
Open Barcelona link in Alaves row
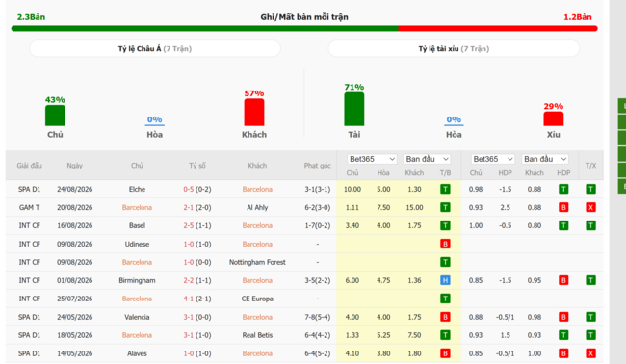click(x=257, y=353)
